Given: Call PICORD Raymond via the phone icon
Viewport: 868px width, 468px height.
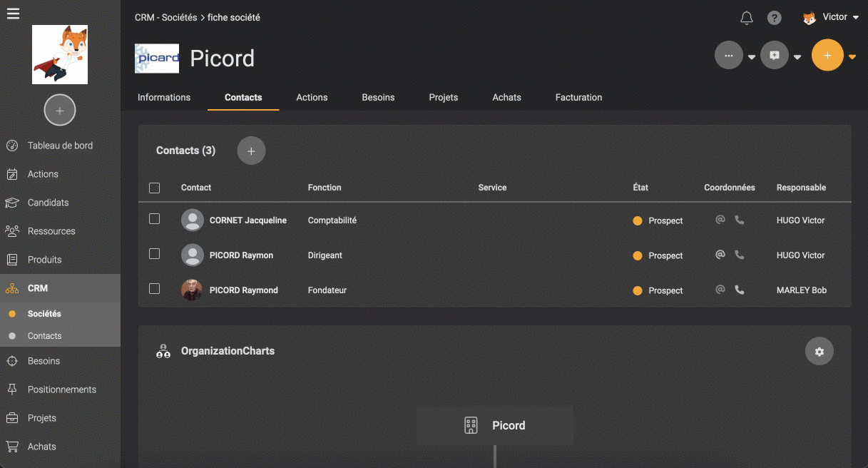Looking at the screenshot, I should (740, 290).
